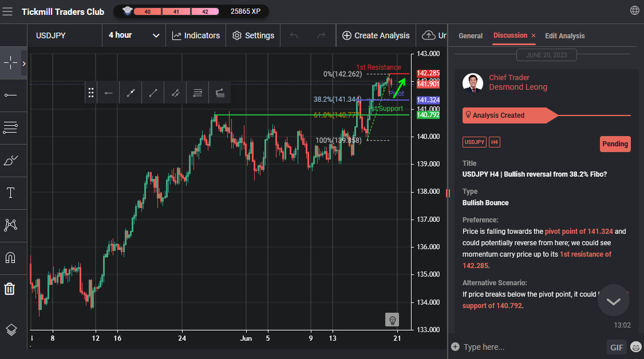The height and width of the screenshot is (359, 644).
Task: Open the emoji picker
Action: [636, 347]
